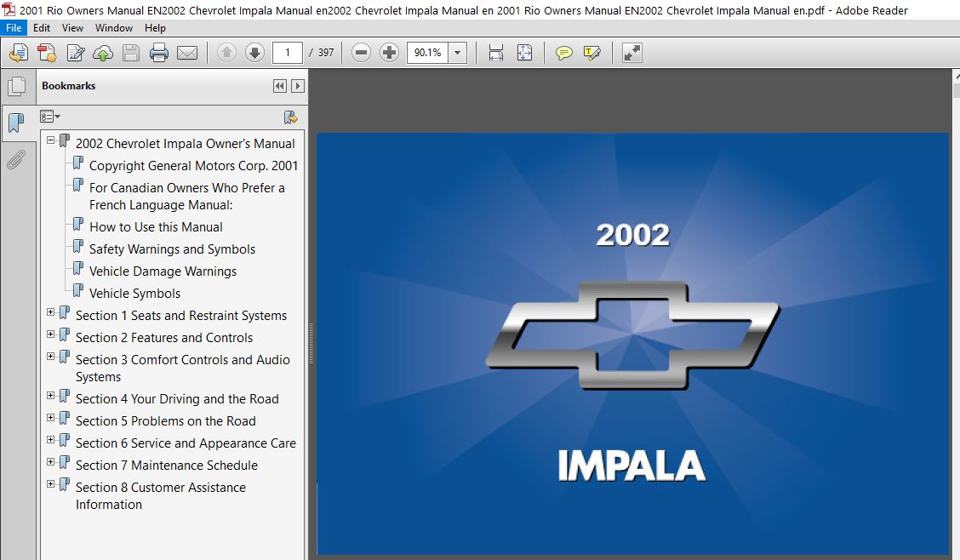Image resolution: width=960 pixels, height=560 pixels.
Task: Expand Section 8 Customer Assistance Information
Action: pyautogui.click(x=51, y=483)
